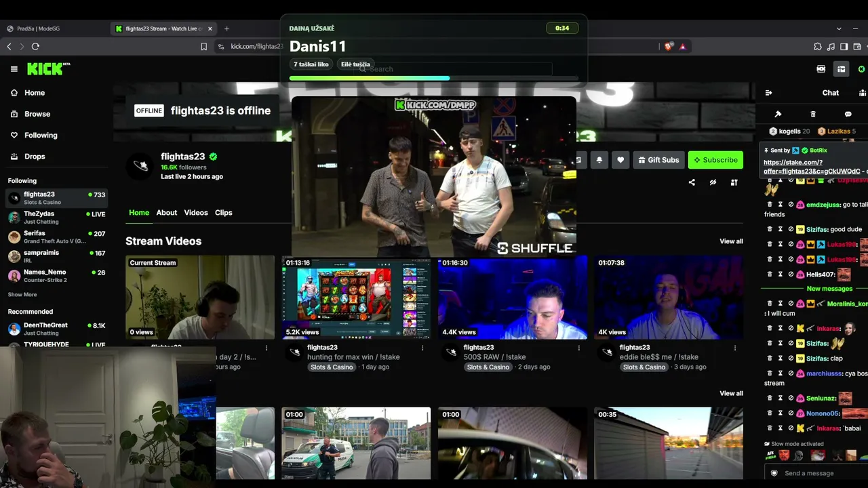Click the Brave shields icon in address bar

click(x=669, y=46)
